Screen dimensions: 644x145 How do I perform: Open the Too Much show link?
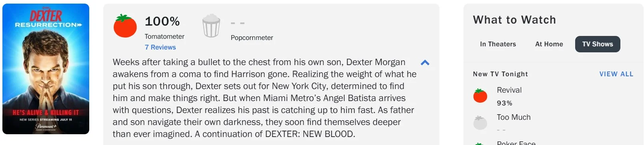514,117
